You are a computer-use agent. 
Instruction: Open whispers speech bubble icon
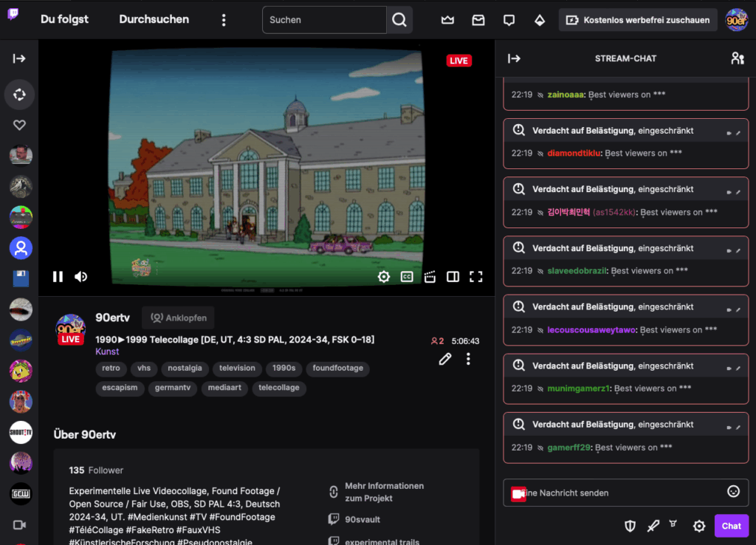click(509, 20)
